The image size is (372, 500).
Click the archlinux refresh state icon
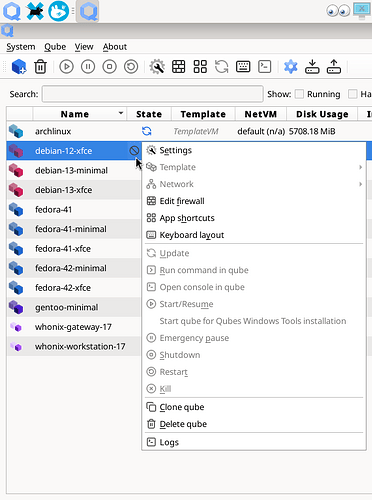tap(147, 131)
